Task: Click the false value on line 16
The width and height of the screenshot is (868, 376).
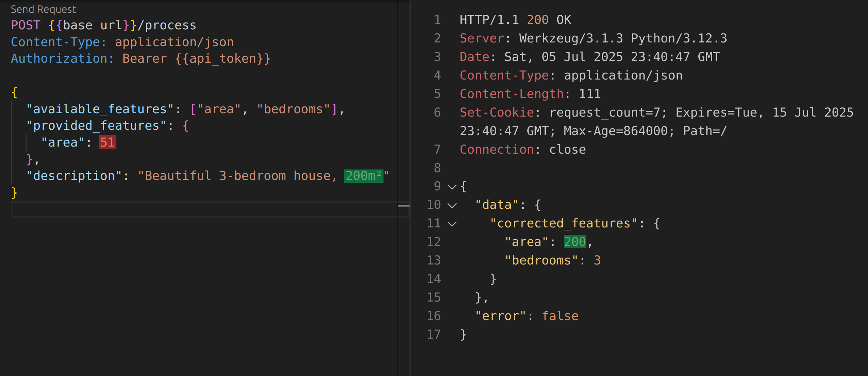Action: [560, 316]
